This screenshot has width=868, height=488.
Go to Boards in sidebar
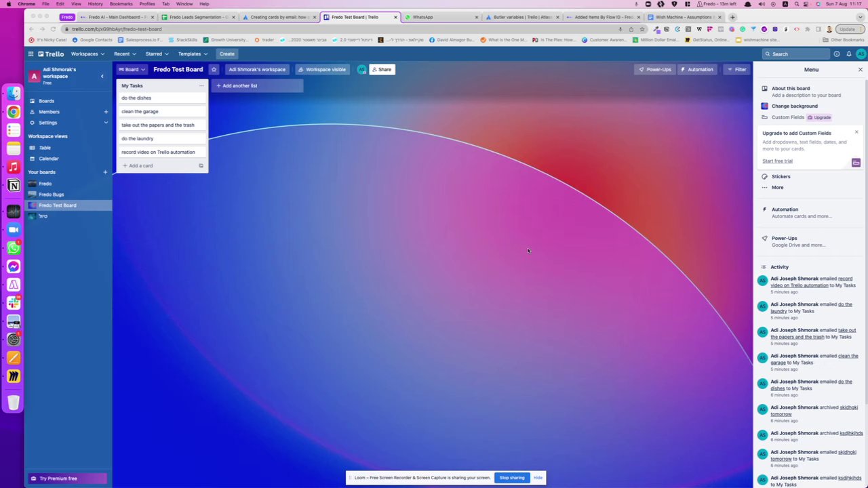[46, 100]
